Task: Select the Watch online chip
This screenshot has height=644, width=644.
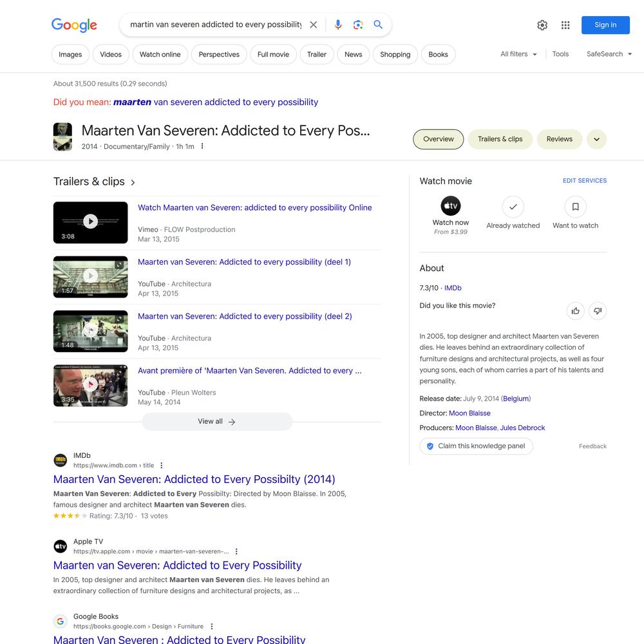Action: tap(160, 54)
